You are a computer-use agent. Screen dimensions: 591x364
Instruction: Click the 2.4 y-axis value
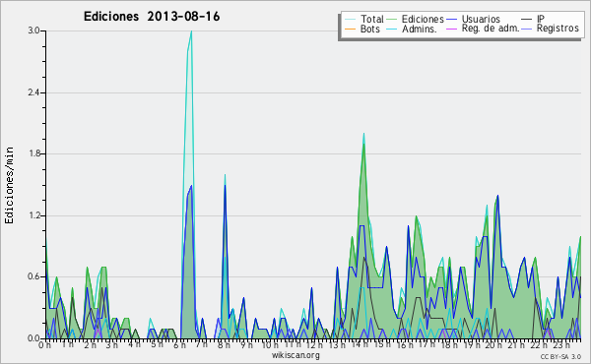point(33,92)
